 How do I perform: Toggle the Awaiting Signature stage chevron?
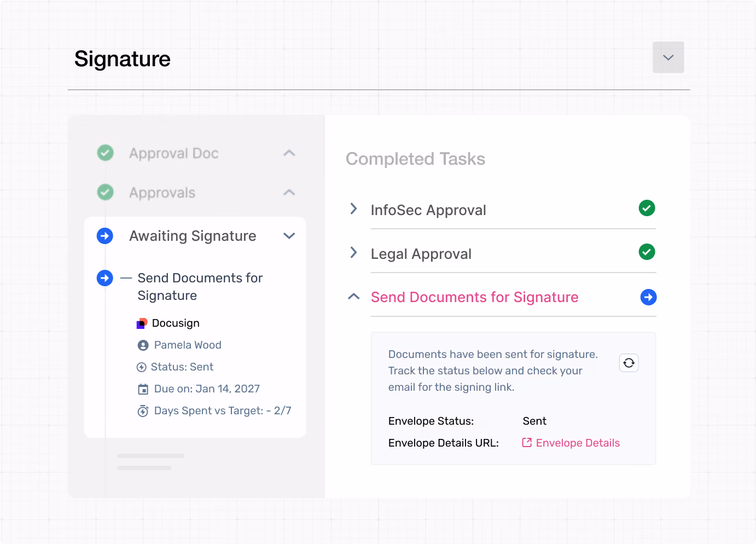(289, 236)
